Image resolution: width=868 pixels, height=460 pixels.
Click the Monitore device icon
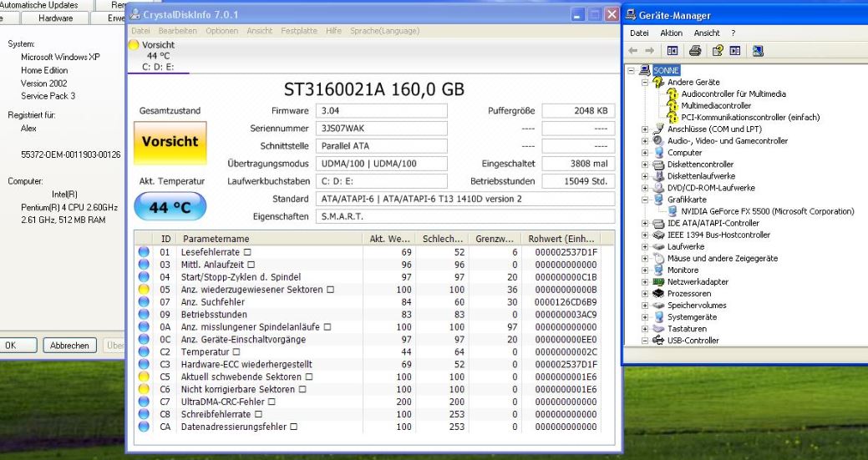click(658, 270)
